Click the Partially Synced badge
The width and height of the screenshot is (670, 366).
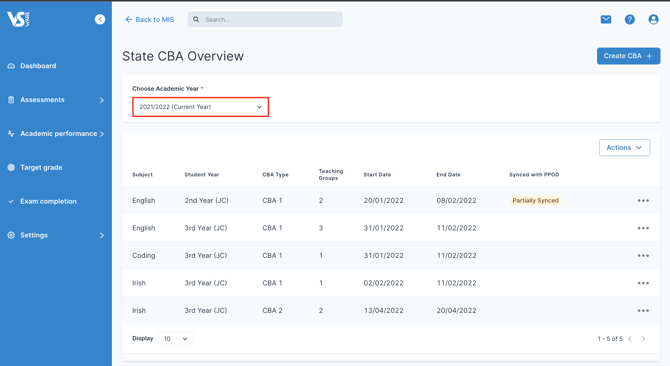click(535, 200)
